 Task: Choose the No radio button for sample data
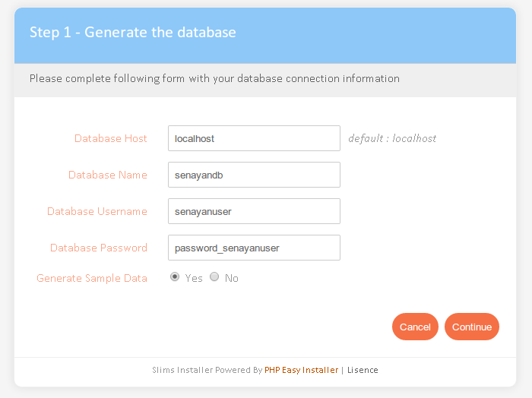(x=214, y=277)
